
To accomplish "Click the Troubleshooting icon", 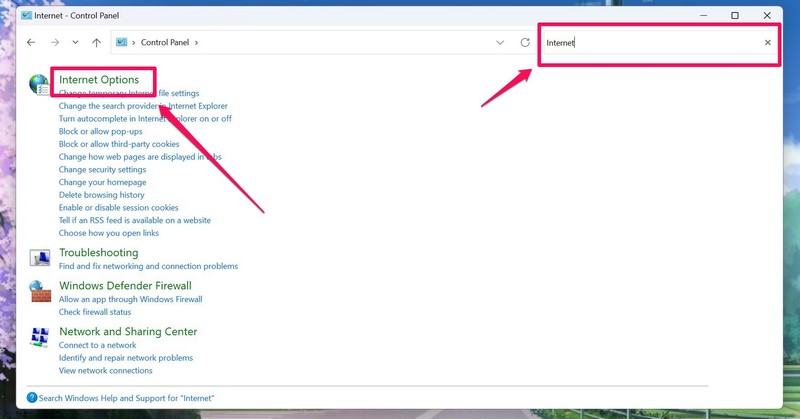I will tap(40, 259).
